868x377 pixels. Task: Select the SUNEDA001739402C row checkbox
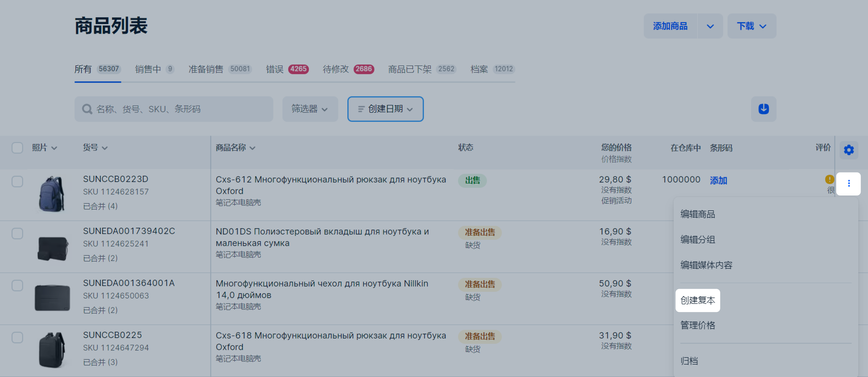(x=17, y=233)
